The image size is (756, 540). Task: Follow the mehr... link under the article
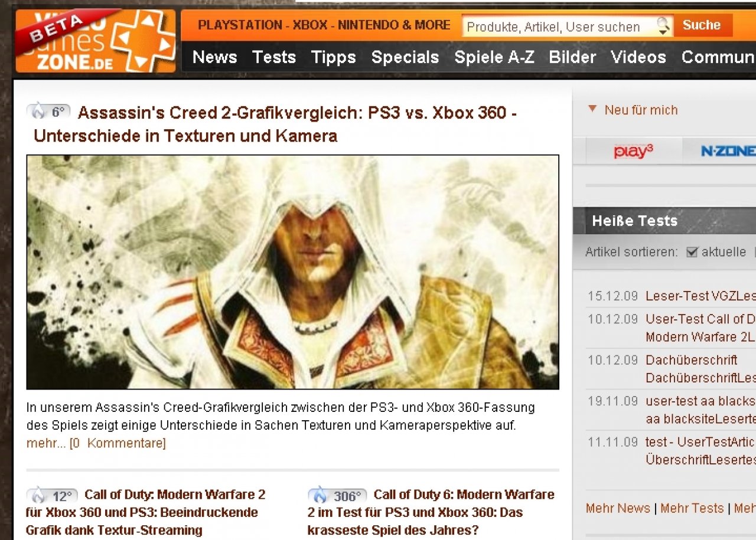pyautogui.click(x=46, y=443)
